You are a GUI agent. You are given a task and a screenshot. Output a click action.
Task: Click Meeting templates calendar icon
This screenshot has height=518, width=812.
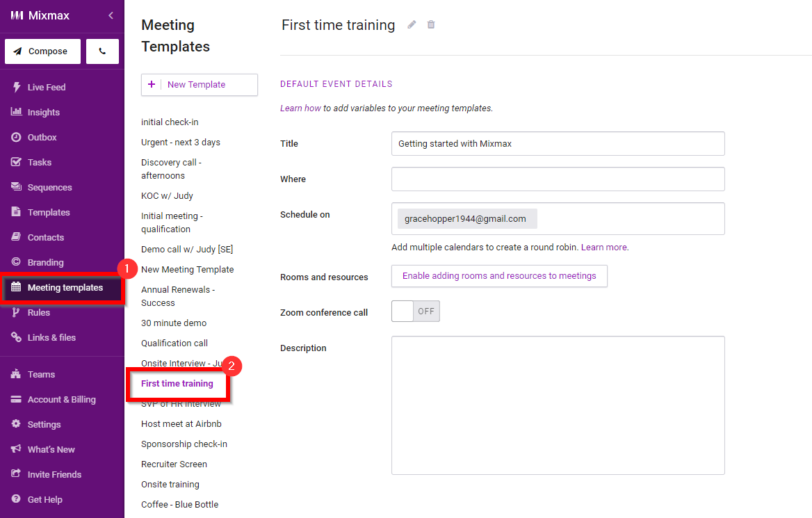(x=17, y=287)
